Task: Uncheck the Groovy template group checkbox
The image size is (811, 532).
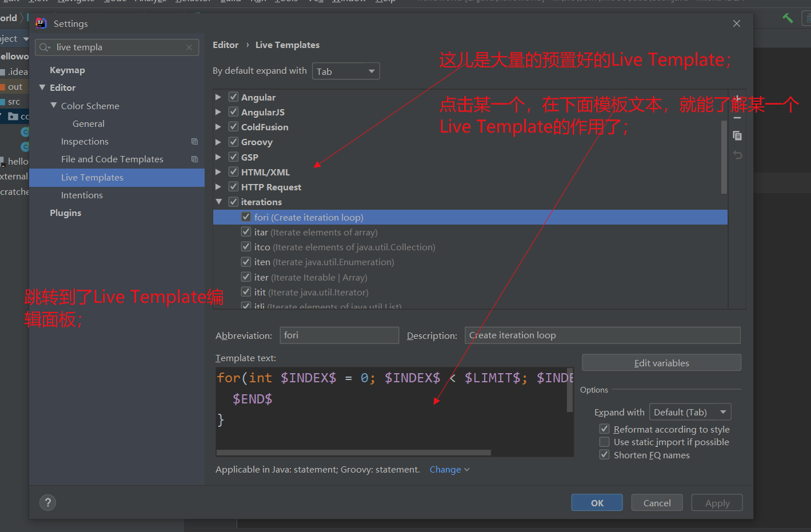Action: coord(233,142)
